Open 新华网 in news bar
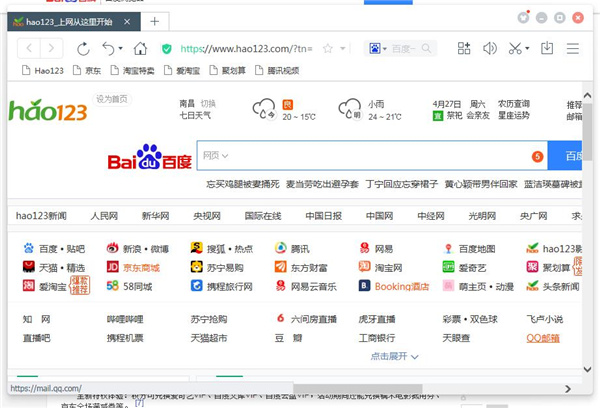The height and width of the screenshot is (408, 600). [x=155, y=216]
